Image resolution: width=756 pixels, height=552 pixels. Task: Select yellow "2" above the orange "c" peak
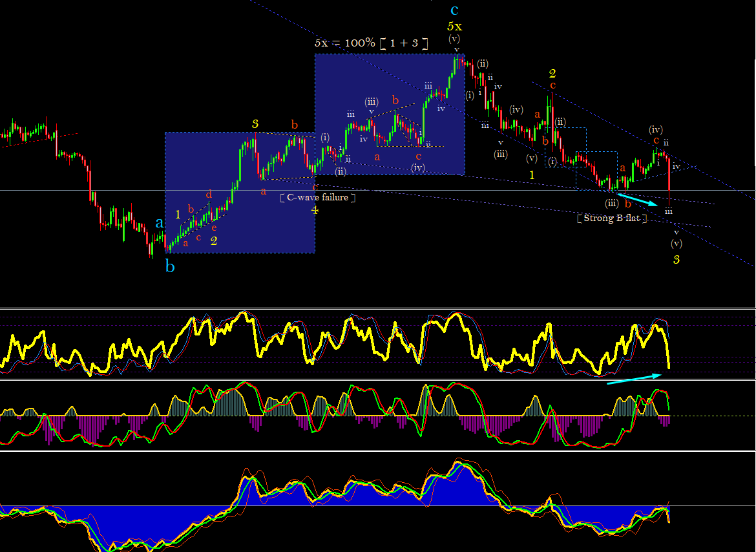point(552,73)
